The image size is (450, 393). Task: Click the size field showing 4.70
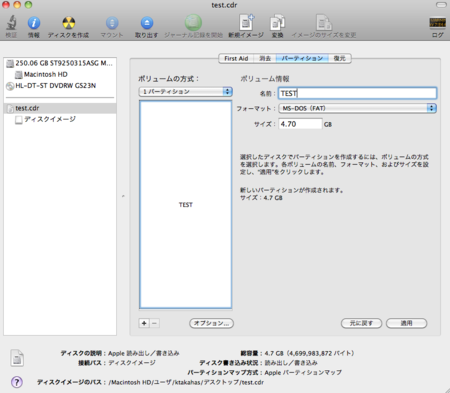[x=300, y=124]
